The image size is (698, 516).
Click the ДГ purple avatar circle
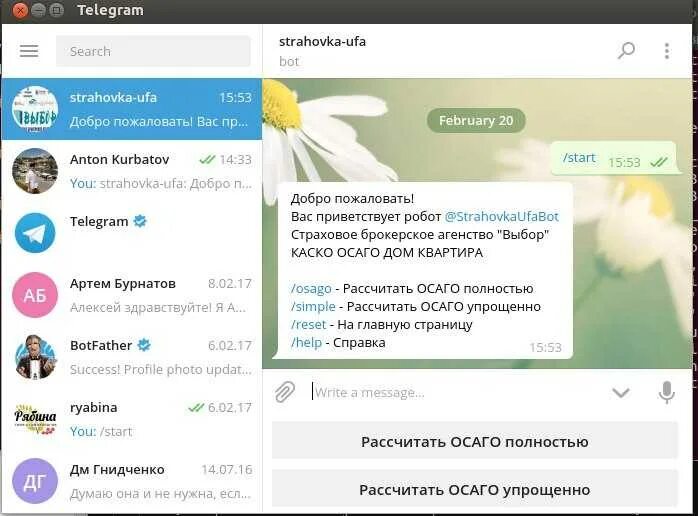(35, 481)
